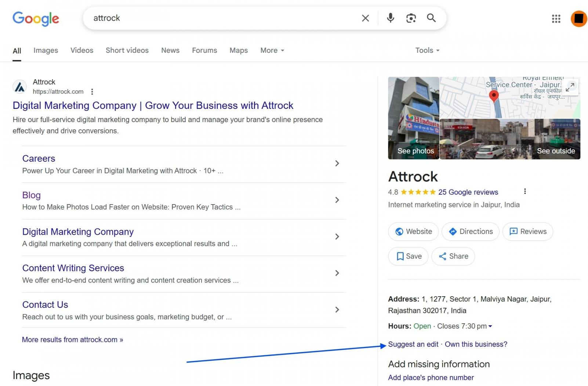Click Add place's phone number
588x386 pixels.
(x=431, y=378)
